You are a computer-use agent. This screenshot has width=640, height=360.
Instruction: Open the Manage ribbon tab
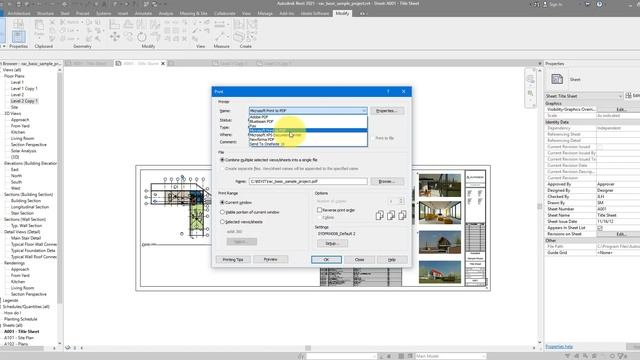coord(265,13)
